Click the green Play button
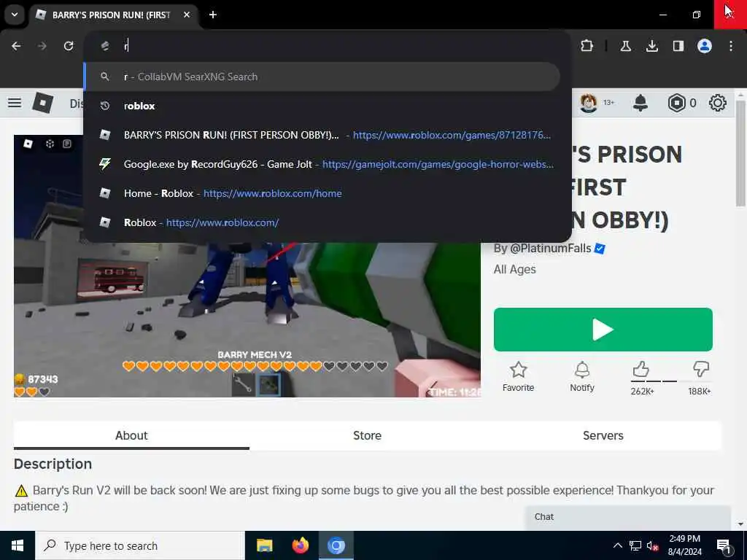The height and width of the screenshot is (560, 747). (x=603, y=330)
